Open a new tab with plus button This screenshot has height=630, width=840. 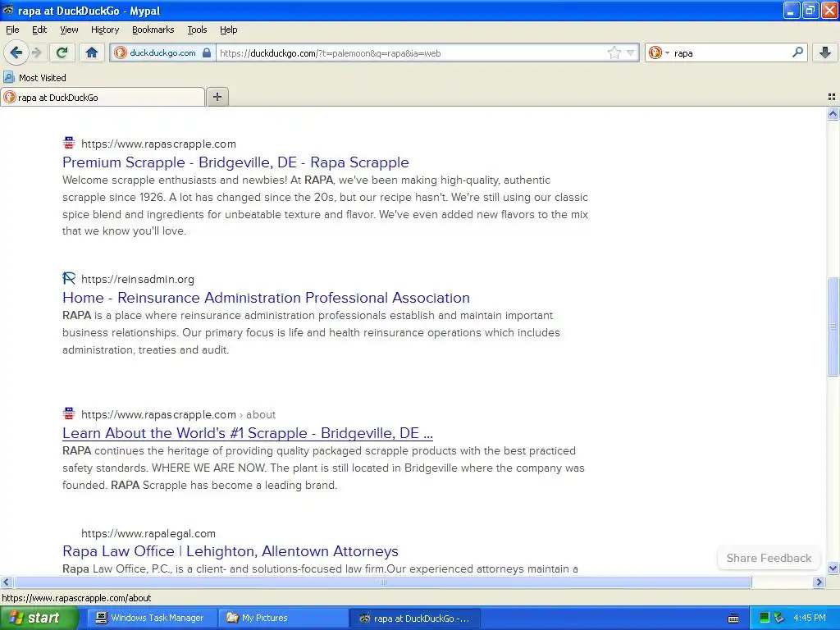(x=217, y=97)
